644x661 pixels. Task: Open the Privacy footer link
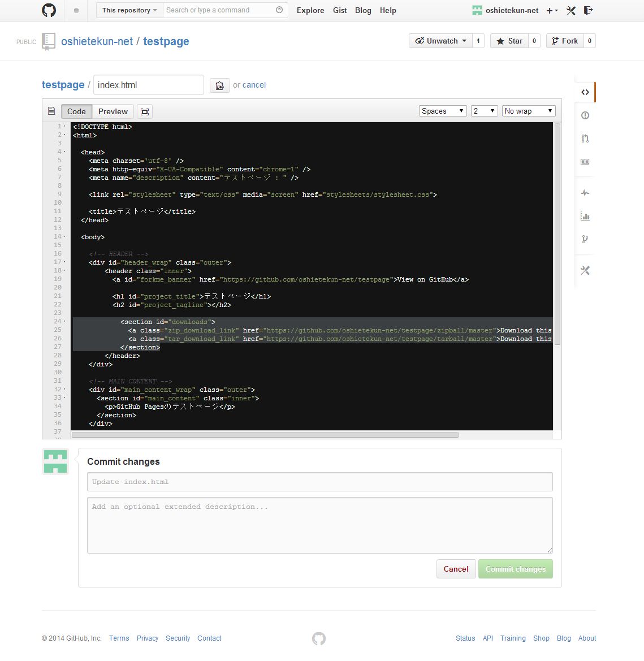pos(148,638)
